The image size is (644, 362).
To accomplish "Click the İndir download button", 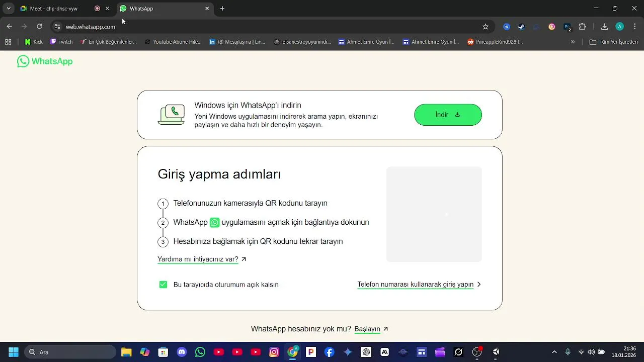I will coord(448,115).
